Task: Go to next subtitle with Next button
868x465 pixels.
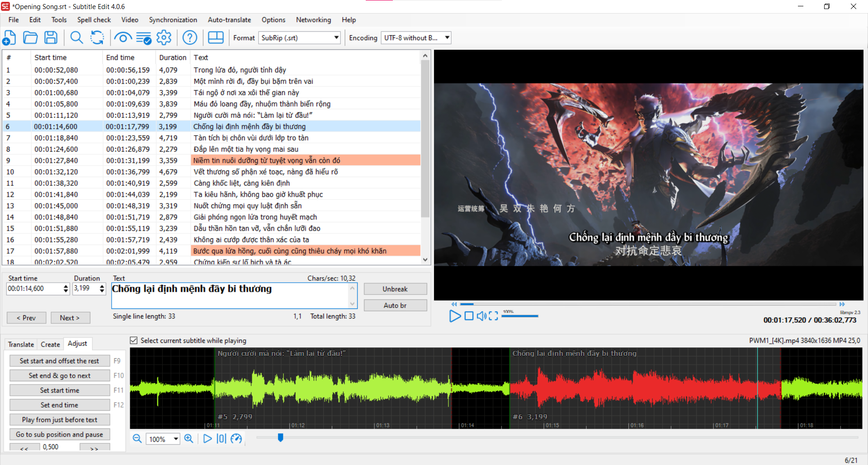Action: click(x=70, y=318)
